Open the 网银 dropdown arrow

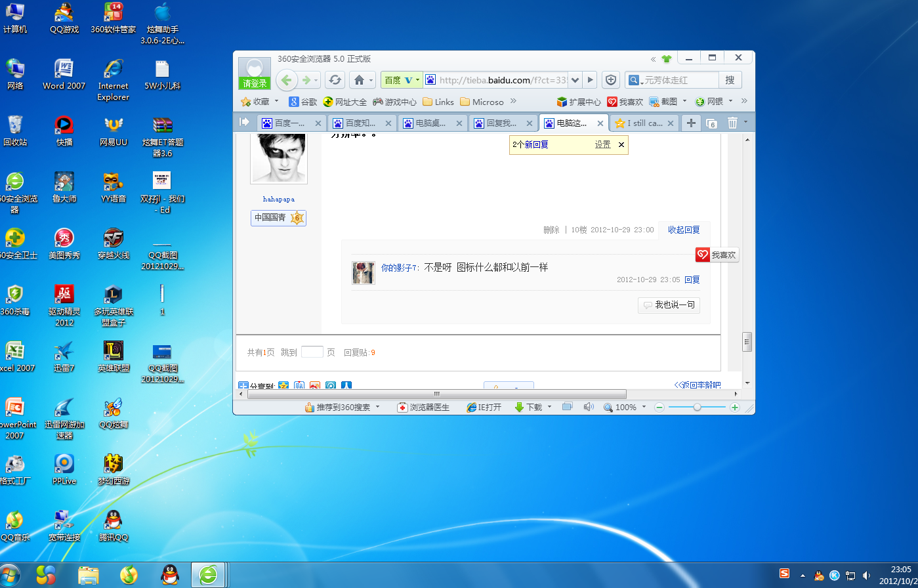[x=730, y=101]
